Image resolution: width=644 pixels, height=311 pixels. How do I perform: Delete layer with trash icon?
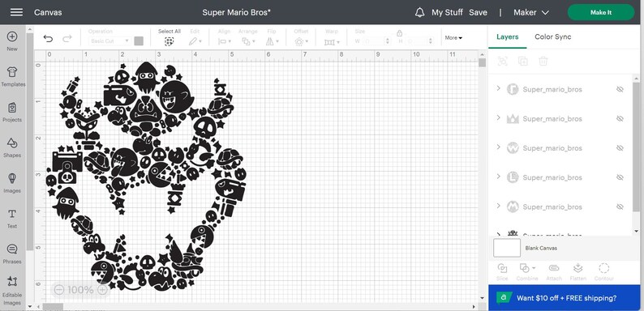pos(543,62)
